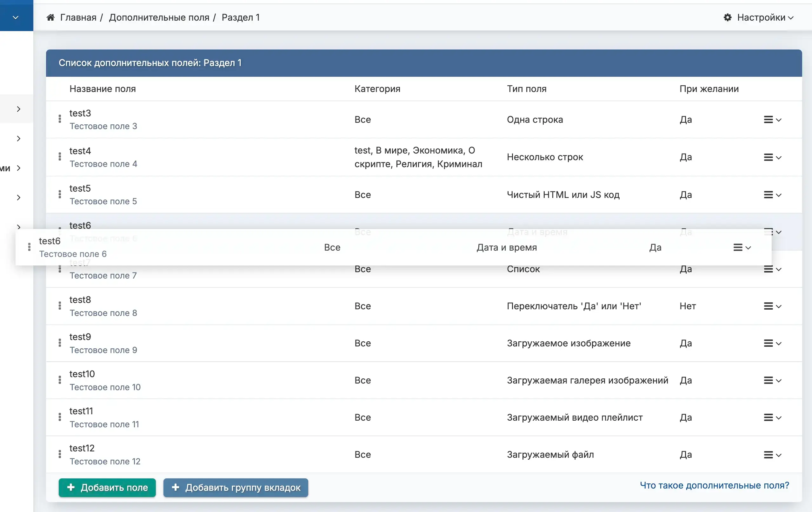
Task: Open the actions menu for test3
Action: [x=772, y=120]
